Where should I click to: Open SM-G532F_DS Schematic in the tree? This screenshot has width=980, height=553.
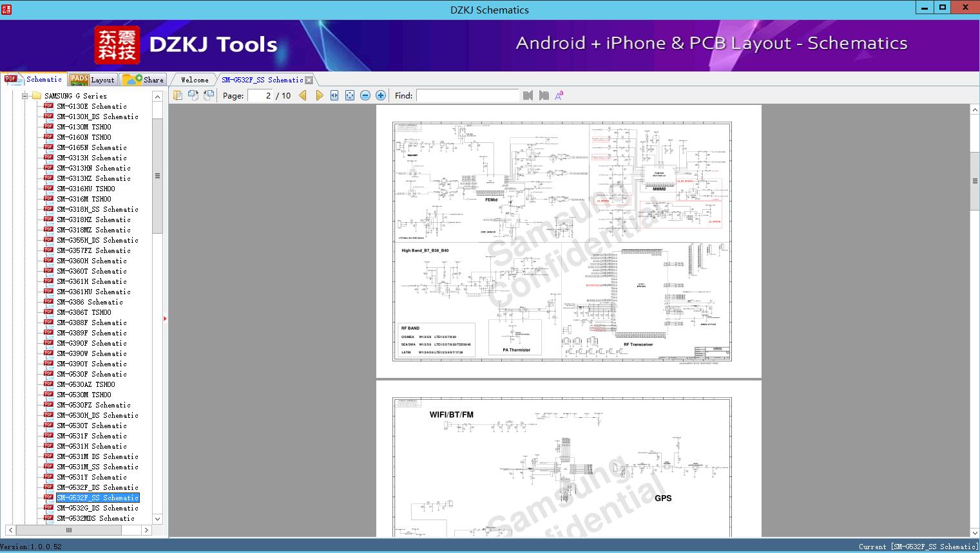tap(97, 487)
